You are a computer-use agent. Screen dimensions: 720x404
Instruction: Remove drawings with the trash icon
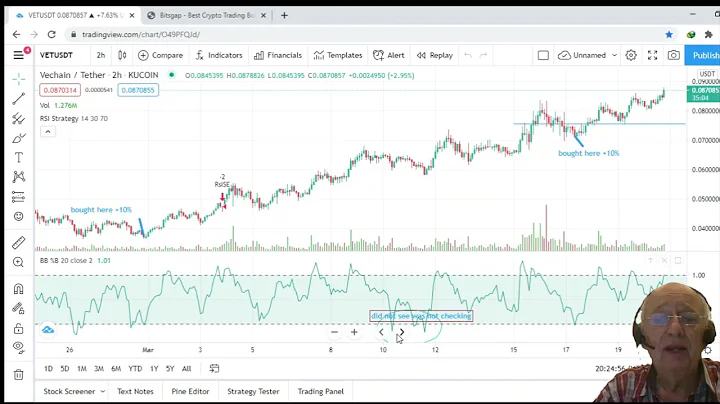(x=18, y=375)
